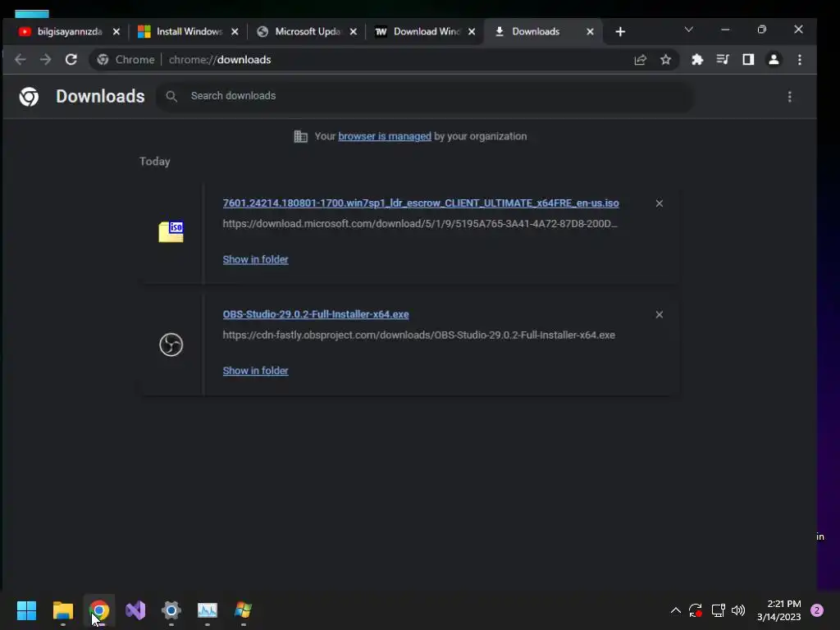The height and width of the screenshot is (630, 840).
Task: Click the managed organization building icon
Action: pyautogui.click(x=300, y=136)
